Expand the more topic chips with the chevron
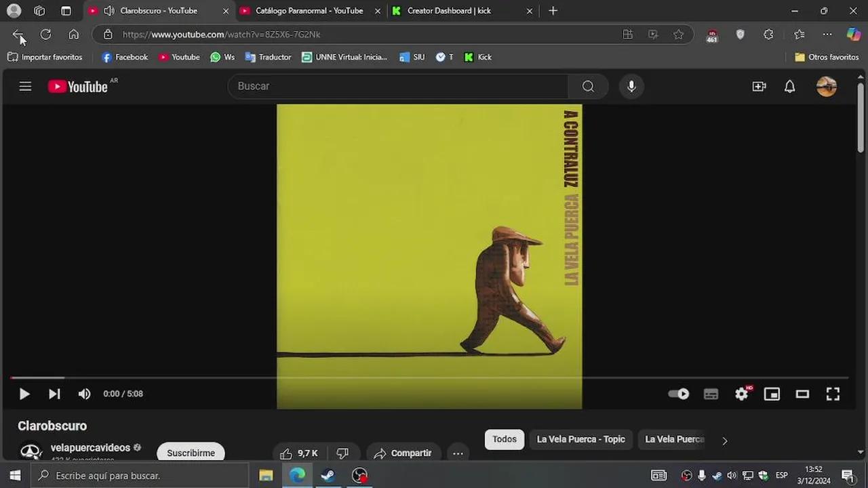This screenshot has height=488, width=868. point(724,441)
